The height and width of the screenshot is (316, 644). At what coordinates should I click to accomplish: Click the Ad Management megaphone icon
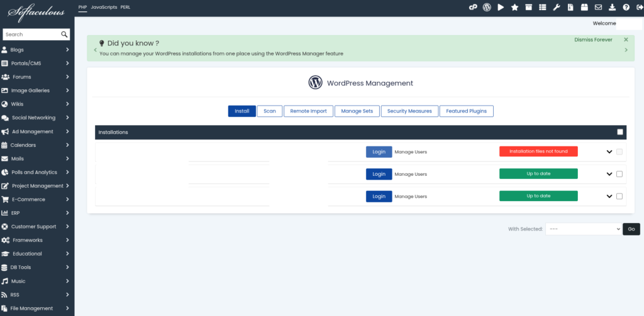point(5,132)
